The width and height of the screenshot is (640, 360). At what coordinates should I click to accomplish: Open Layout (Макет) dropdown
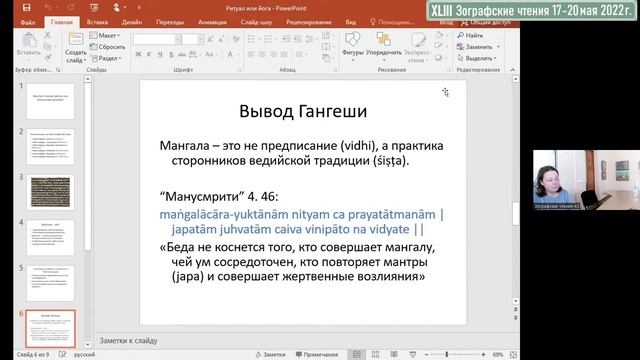(105, 36)
